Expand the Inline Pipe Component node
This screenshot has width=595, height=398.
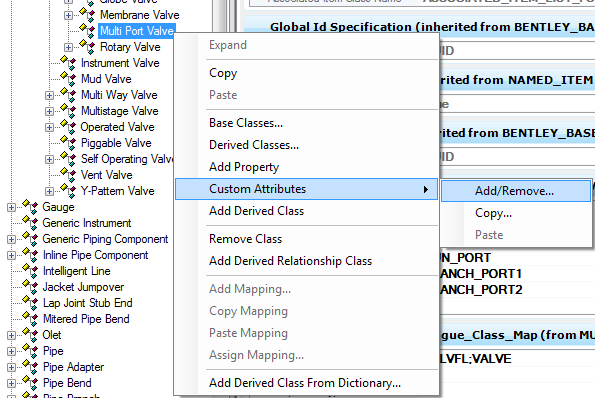click(x=11, y=255)
